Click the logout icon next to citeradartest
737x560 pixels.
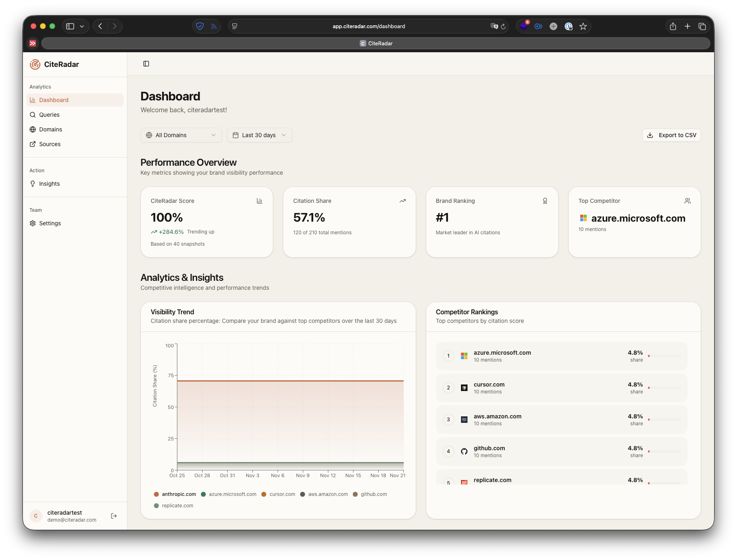click(x=114, y=516)
